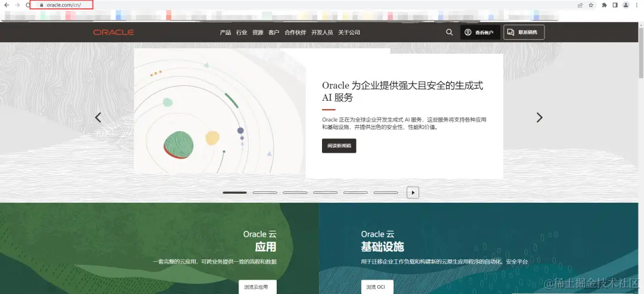644x294 pixels.
Task: Click the Oracle 云 应用 heading
Action: (259, 240)
